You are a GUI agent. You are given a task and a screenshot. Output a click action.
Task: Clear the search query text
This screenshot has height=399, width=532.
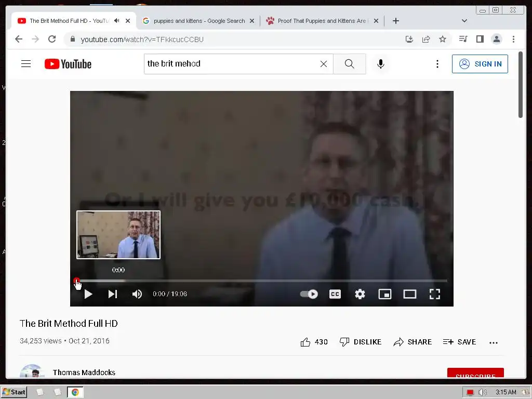tap(324, 64)
